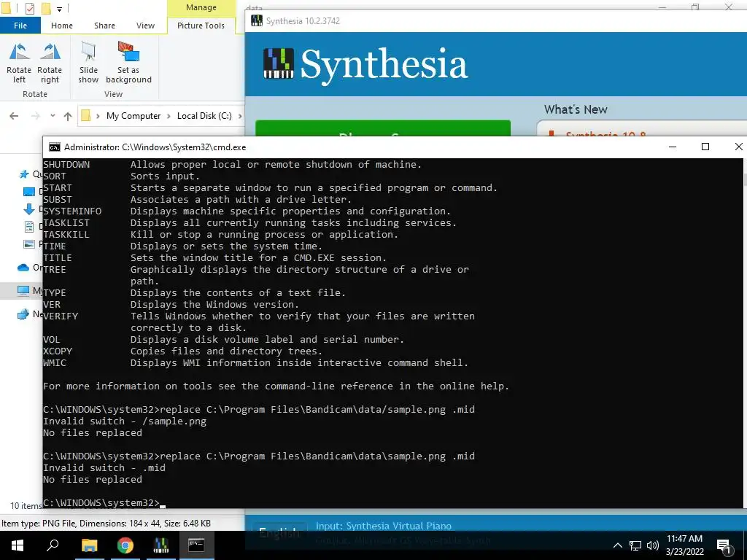Click the What's New heading in Synthesia

coord(576,109)
